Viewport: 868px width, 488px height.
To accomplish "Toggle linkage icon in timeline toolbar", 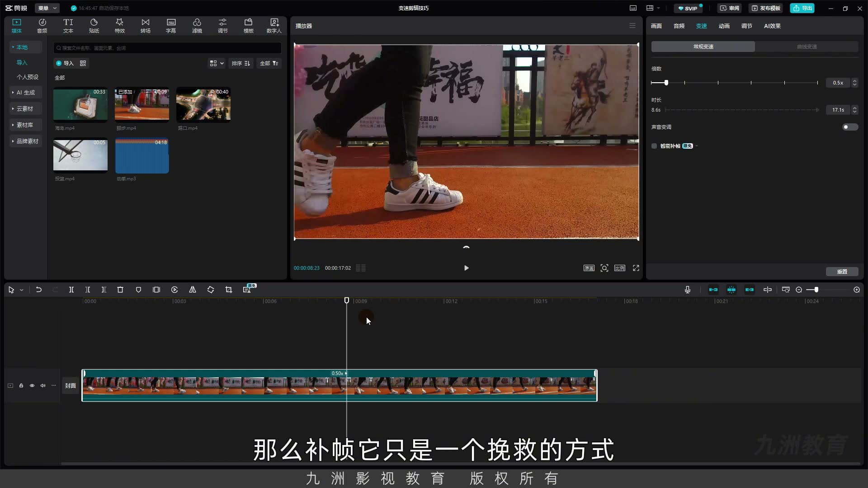I will tap(750, 290).
